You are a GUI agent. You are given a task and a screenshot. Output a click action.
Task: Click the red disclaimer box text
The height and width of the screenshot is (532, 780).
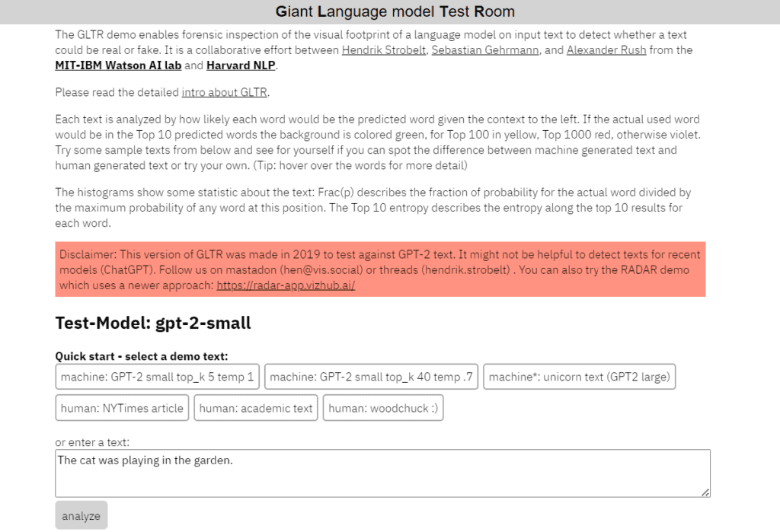point(380,269)
